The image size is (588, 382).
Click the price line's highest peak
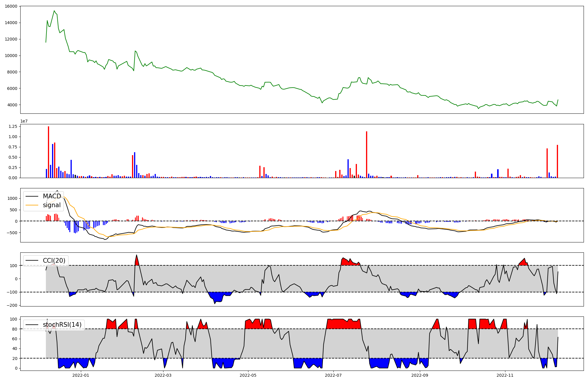54,11
